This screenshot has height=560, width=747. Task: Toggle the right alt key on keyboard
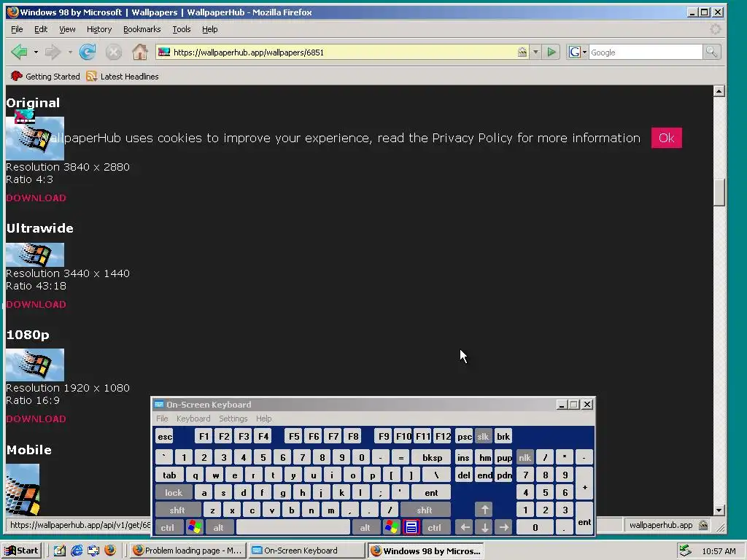coord(365,528)
